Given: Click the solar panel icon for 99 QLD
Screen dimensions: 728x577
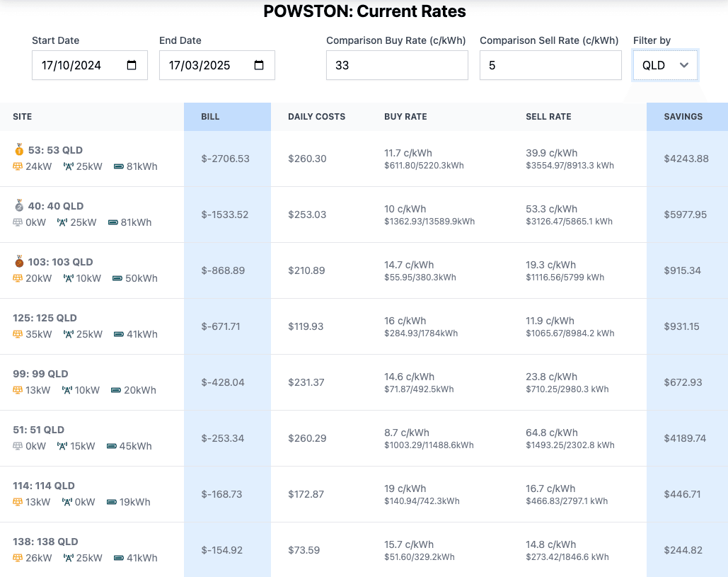Looking at the screenshot, I should [18, 390].
